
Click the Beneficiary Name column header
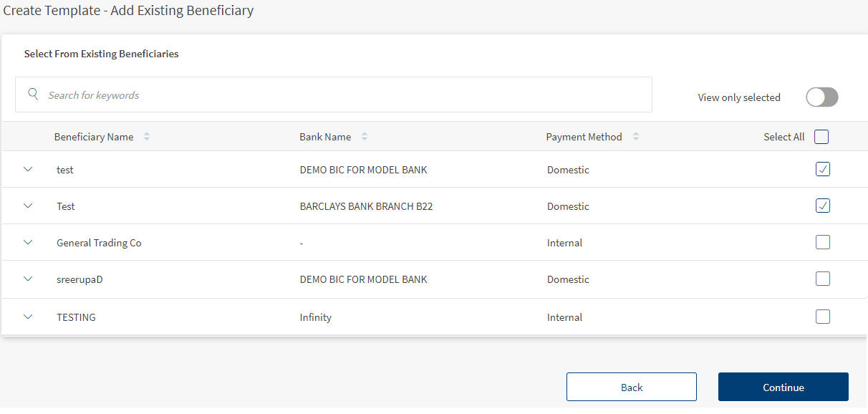(94, 137)
